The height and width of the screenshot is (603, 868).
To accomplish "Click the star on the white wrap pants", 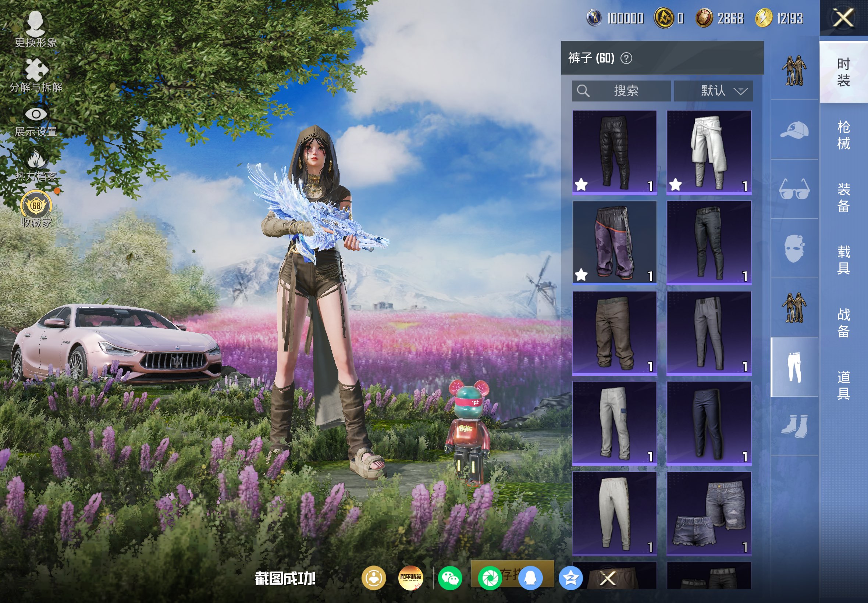I will tap(675, 185).
